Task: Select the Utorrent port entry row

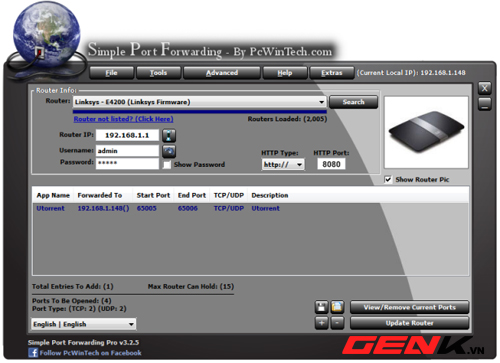Action: click(x=250, y=208)
